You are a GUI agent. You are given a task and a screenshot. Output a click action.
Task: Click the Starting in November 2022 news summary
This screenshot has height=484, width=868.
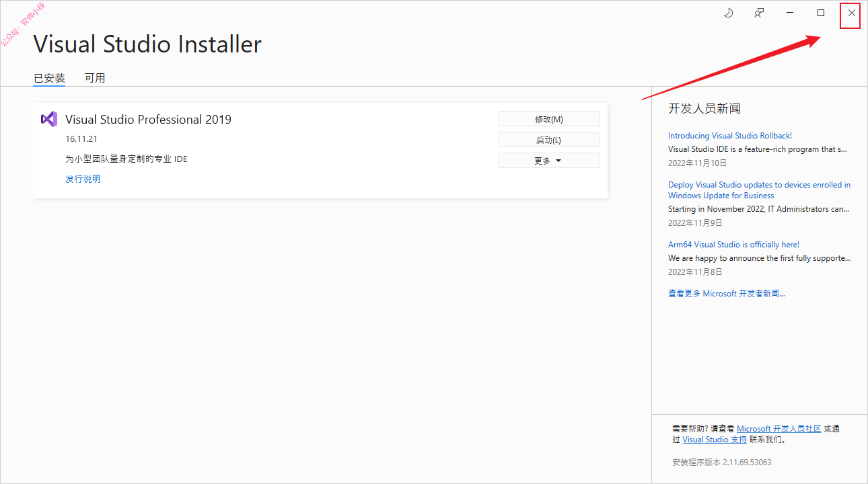coord(759,209)
